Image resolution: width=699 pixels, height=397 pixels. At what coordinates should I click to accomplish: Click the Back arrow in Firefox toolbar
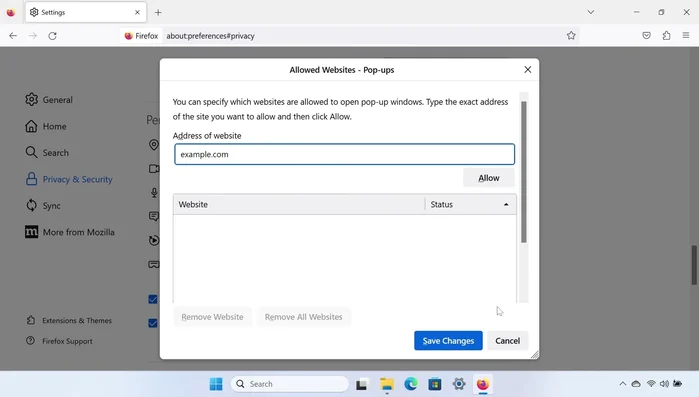pyautogui.click(x=13, y=36)
